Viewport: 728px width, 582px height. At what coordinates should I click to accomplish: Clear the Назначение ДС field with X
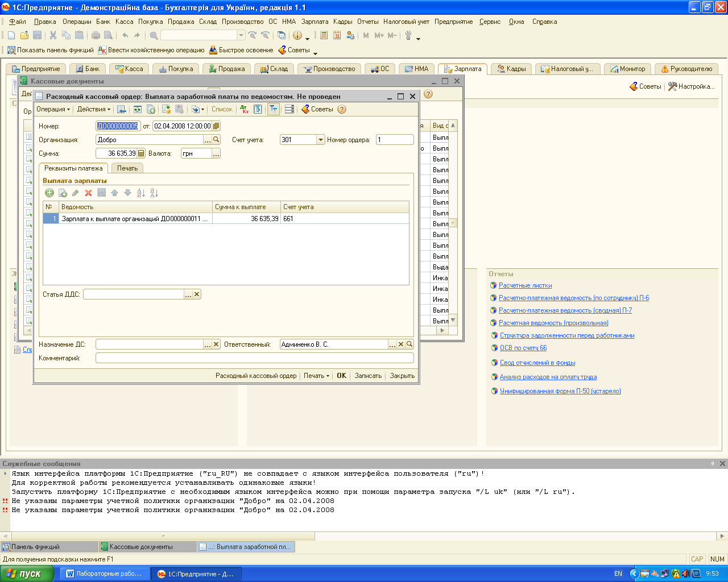[216, 344]
